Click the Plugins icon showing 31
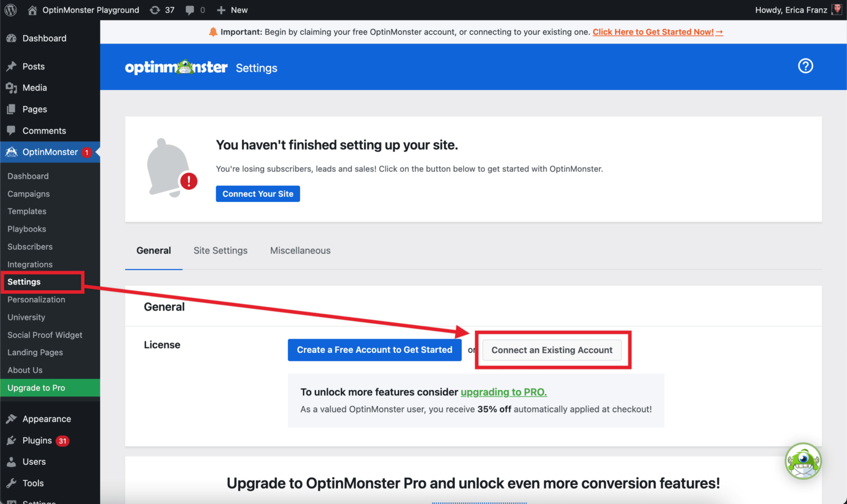 [x=12, y=440]
